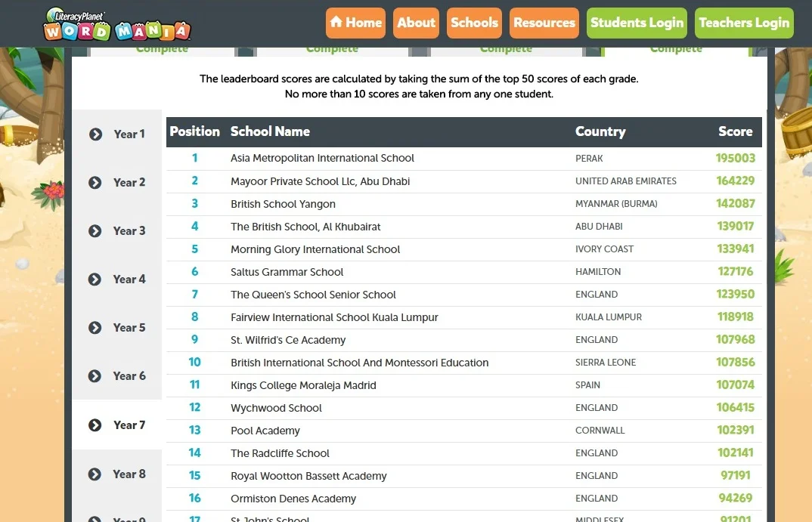This screenshot has height=522, width=812.
Task: Click Asia Metropolitan International School row
Action: (464, 159)
